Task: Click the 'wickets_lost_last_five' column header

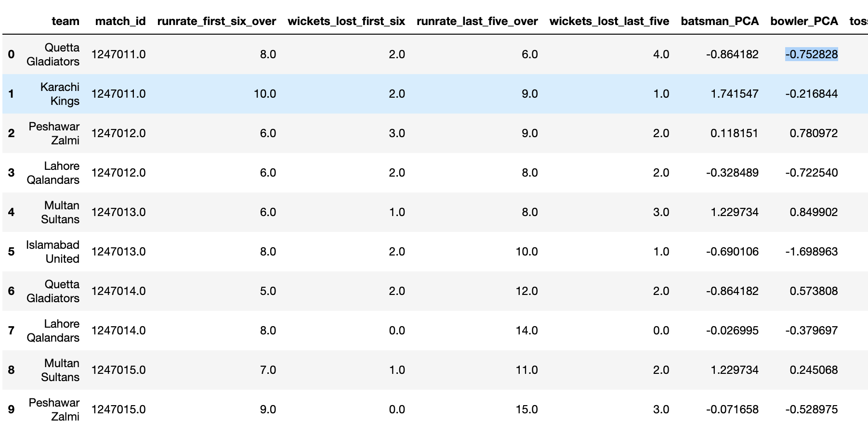Action: coord(609,21)
